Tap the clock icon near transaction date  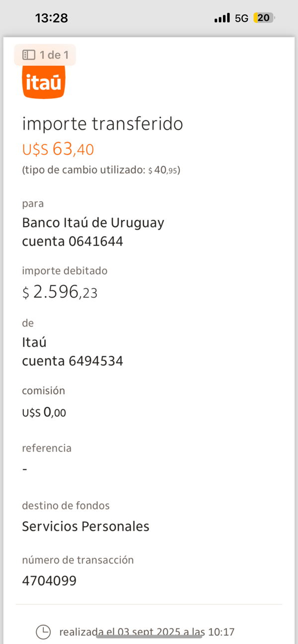click(x=44, y=632)
